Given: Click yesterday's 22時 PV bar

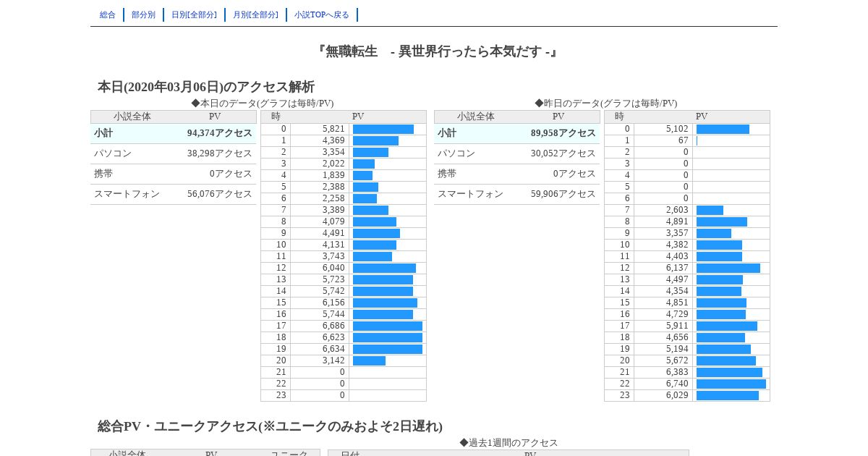Looking at the screenshot, I should [x=731, y=384].
